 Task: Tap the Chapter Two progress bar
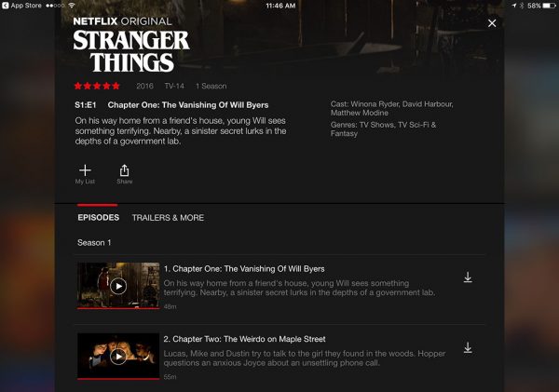(118, 378)
